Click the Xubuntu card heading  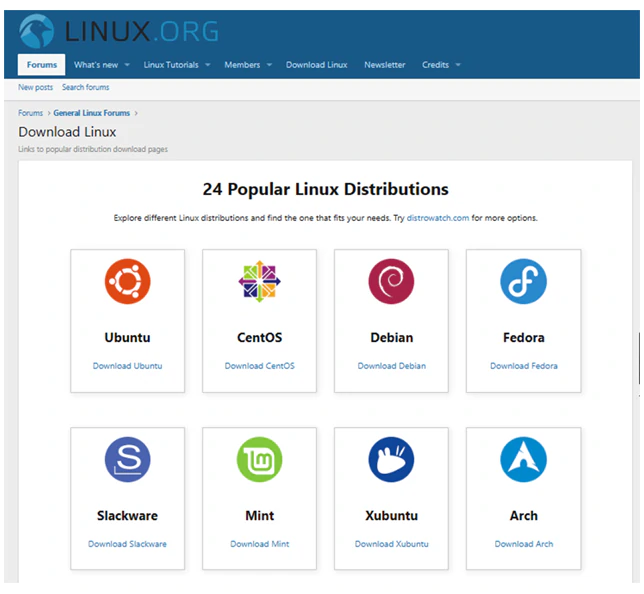click(391, 516)
